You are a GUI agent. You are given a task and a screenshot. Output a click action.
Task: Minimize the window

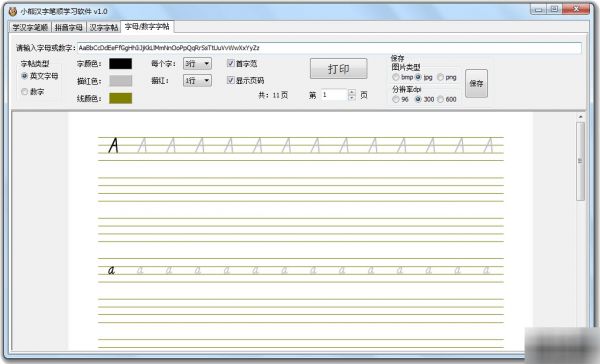click(538, 9)
